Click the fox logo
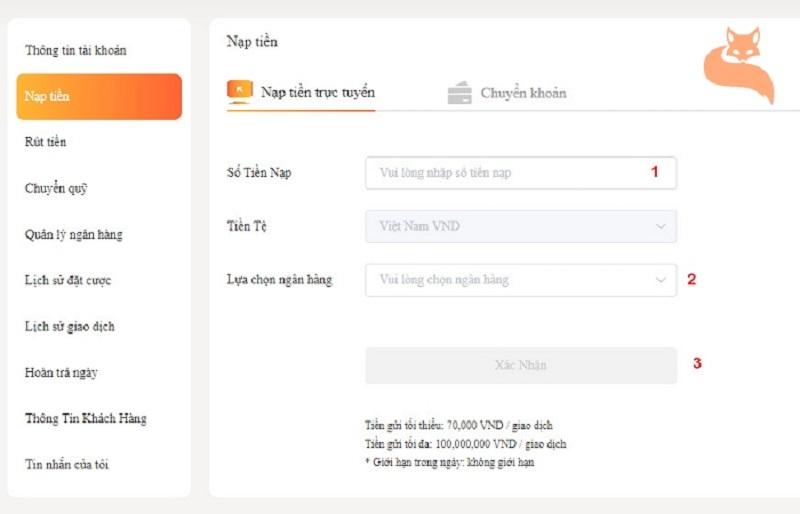The image size is (800, 514). [739, 65]
